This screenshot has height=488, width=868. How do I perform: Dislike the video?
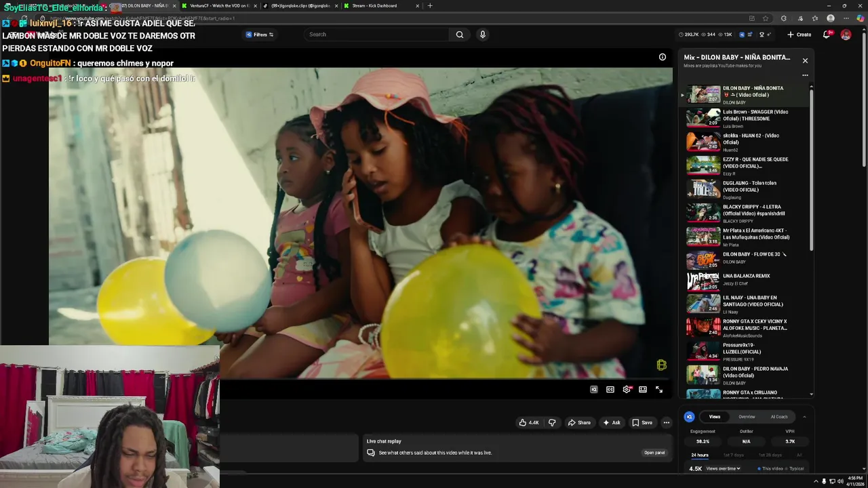coord(552,422)
